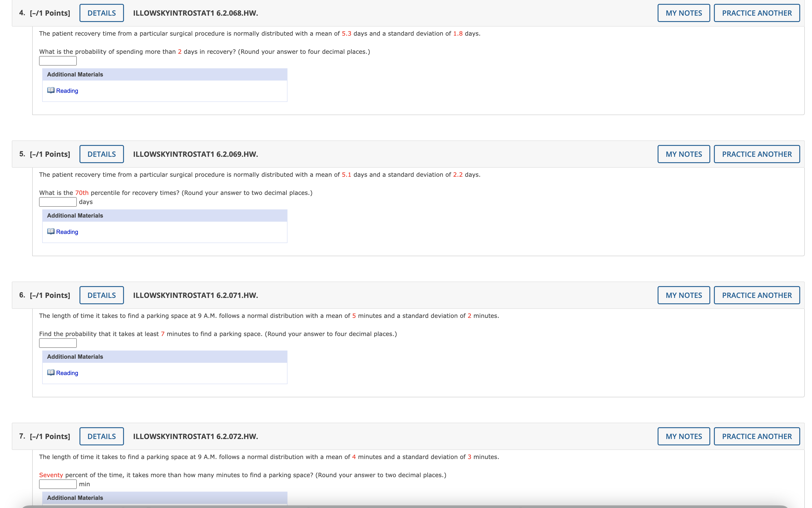Open the Reading link under question 4
The height and width of the screenshot is (508, 812).
tap(67, 91)
